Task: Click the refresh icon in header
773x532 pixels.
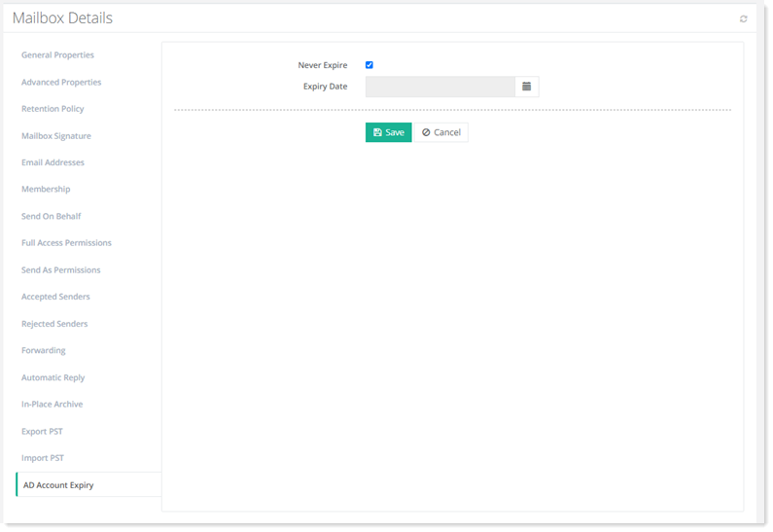Action: 744,18
